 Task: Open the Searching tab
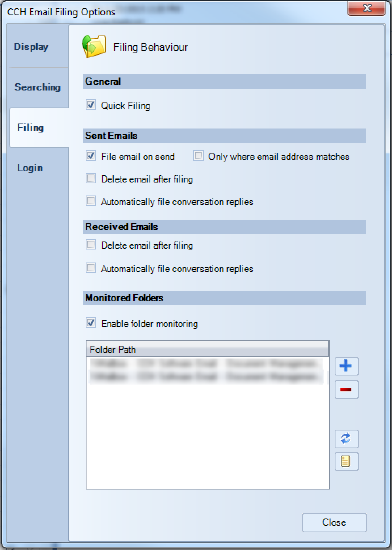(39, 87)
